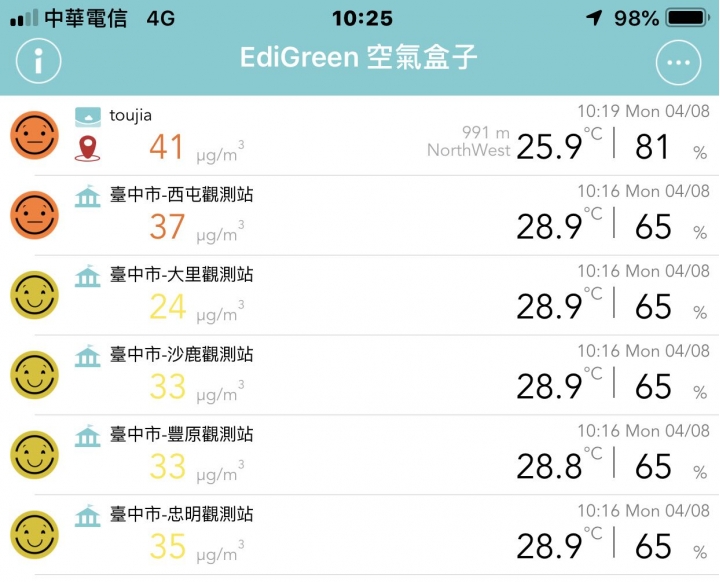Image resolution: width=720 pixels, height=582 pixels.
Task: Open the 臺中市-大里觀測站 station entry
Action: pyautogui.click(x=181, y=275)
